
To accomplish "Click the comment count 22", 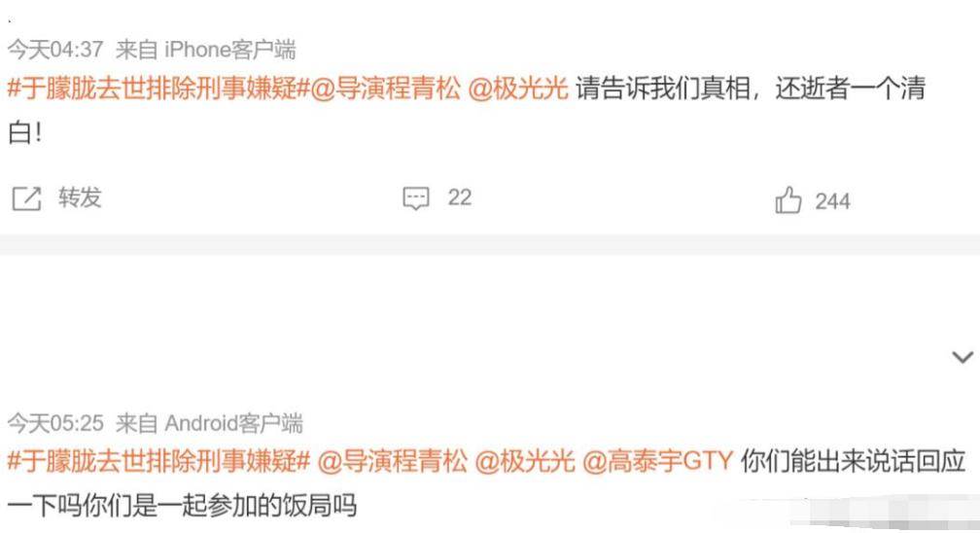I will pyautogui.click(x=459, y=197).
